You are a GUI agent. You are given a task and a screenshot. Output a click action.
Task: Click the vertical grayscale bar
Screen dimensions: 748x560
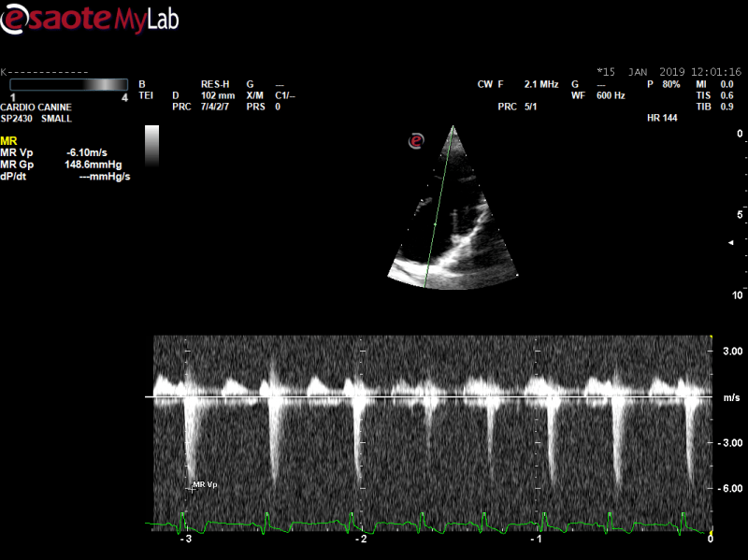coord(151,146)
